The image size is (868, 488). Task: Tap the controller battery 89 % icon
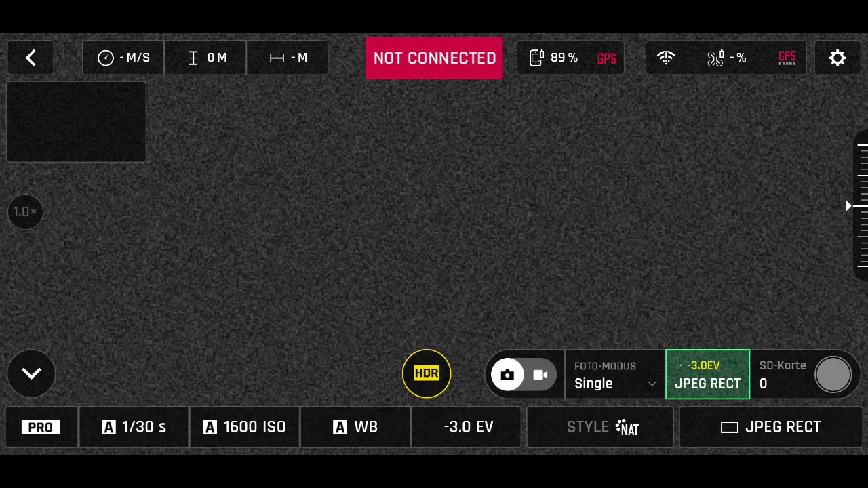point(553,58)
